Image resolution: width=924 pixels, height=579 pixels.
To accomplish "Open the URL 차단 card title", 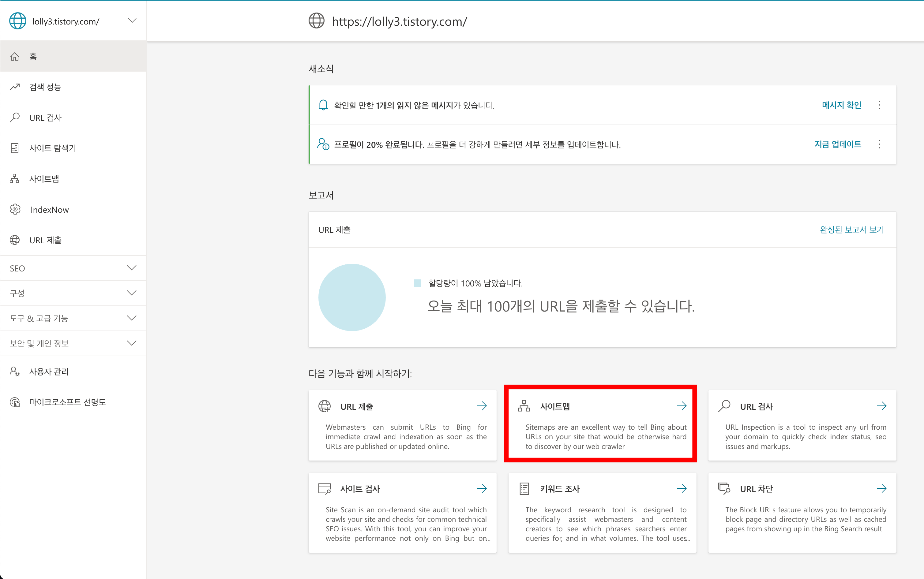I will [x=756, y=489].
